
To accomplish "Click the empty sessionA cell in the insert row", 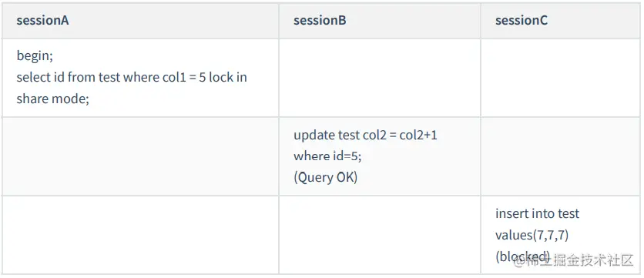I will 140,235.
